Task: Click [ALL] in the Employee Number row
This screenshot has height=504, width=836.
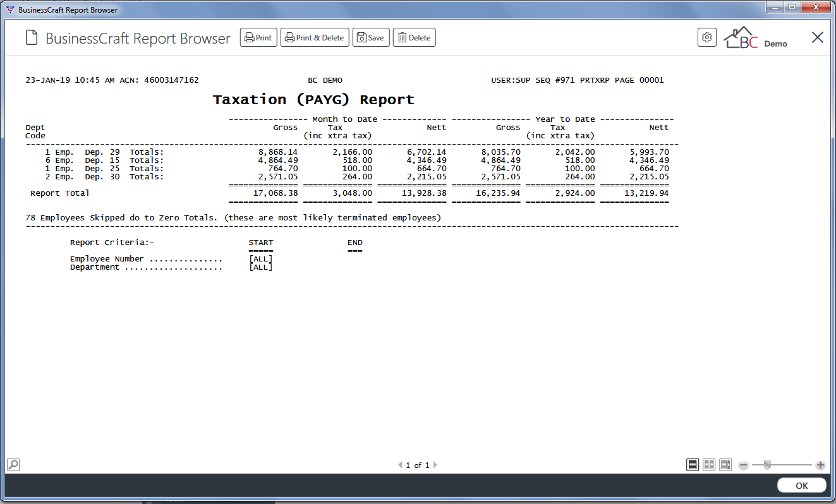Action: click(x=261, y=259)
